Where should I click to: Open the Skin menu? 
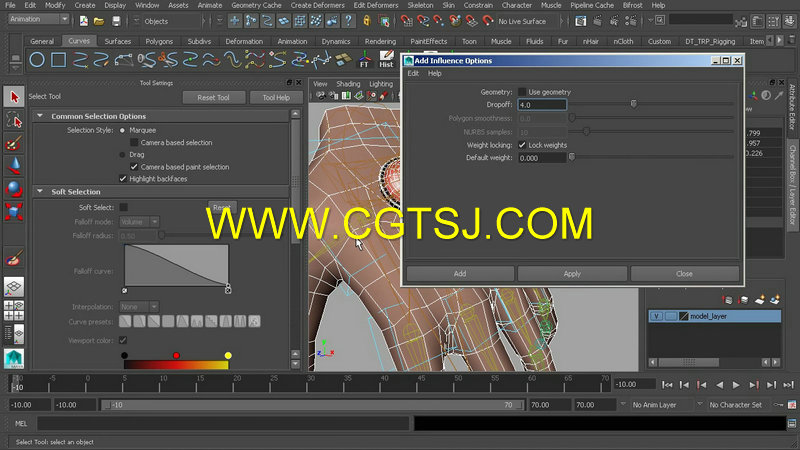pos(448,5)
